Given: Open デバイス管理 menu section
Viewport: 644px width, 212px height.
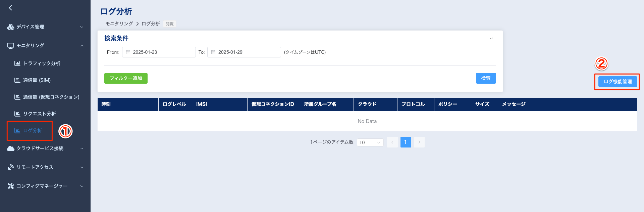Looking at the screenshot, I should (45, 27).
